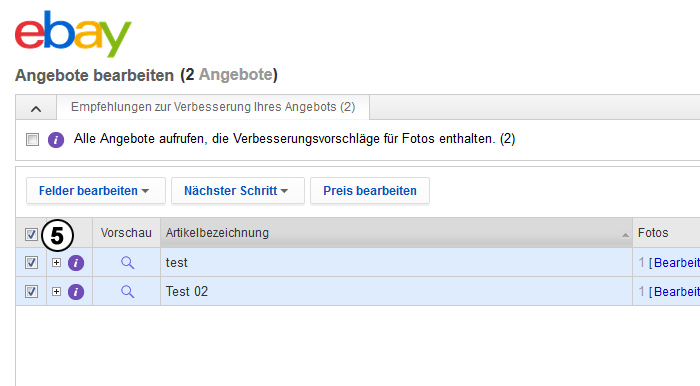Check the photo improvement suggestions checkbox
This screenshot has width=700, height=386.
pos(32,139)
